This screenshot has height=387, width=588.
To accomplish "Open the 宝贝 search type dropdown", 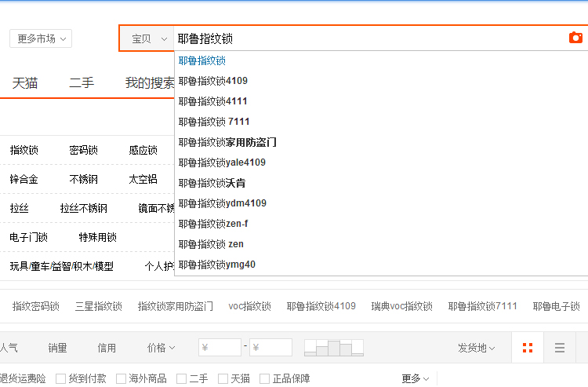I will point(148,38).
